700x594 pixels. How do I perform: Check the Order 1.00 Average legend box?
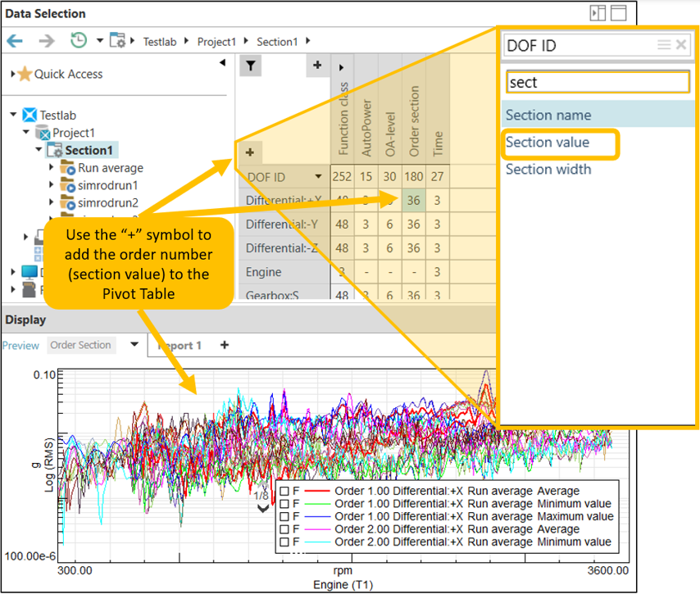(284, 491)
